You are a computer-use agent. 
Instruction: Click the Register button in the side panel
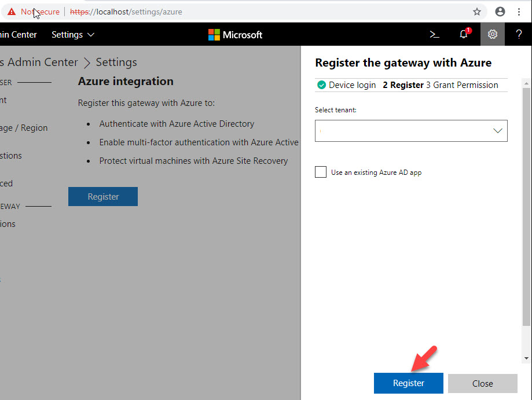409,383
